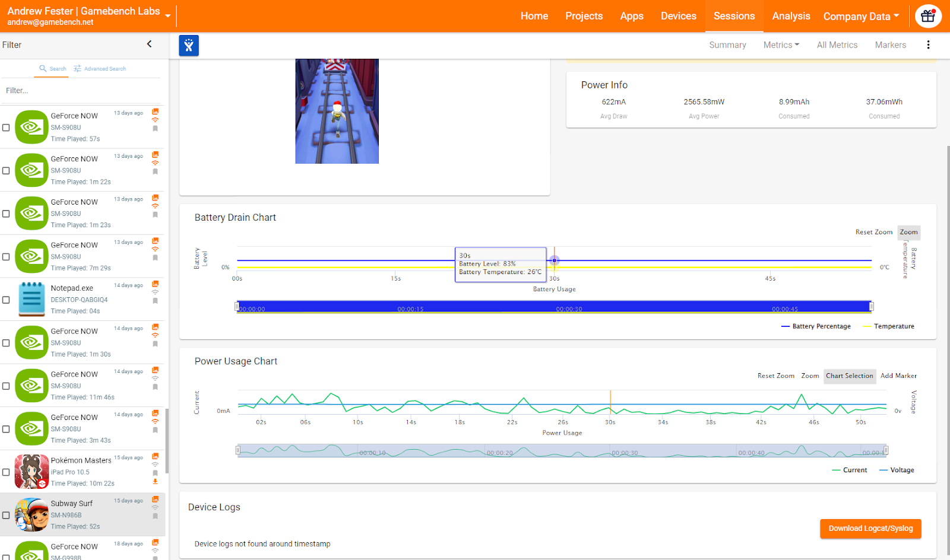Click the blue GameBench figure icon
This screenshot has width=950, height=560.
[x=189, y=45]
